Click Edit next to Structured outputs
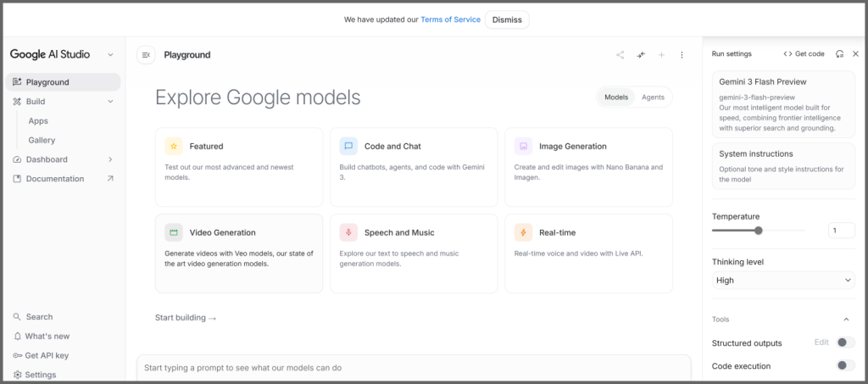This screenshot has height=384, width=868. click(x=821, y=342)
